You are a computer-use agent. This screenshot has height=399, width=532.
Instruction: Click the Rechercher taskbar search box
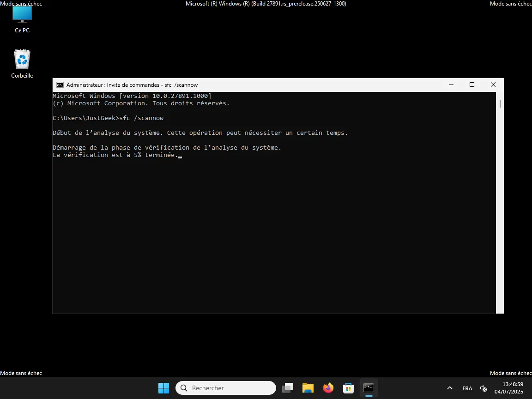tap(226, 388)
